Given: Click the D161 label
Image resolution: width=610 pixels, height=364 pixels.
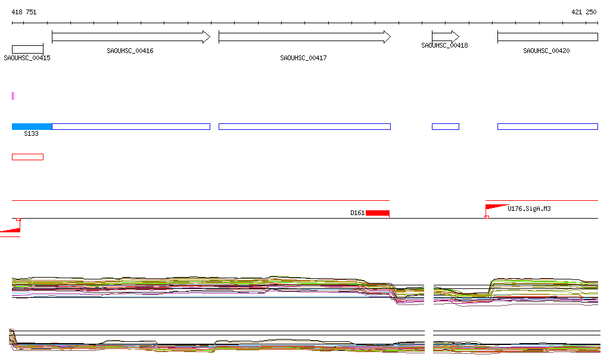Looking at the screenshot, I should pyautogui.click(x=357, y=213).
